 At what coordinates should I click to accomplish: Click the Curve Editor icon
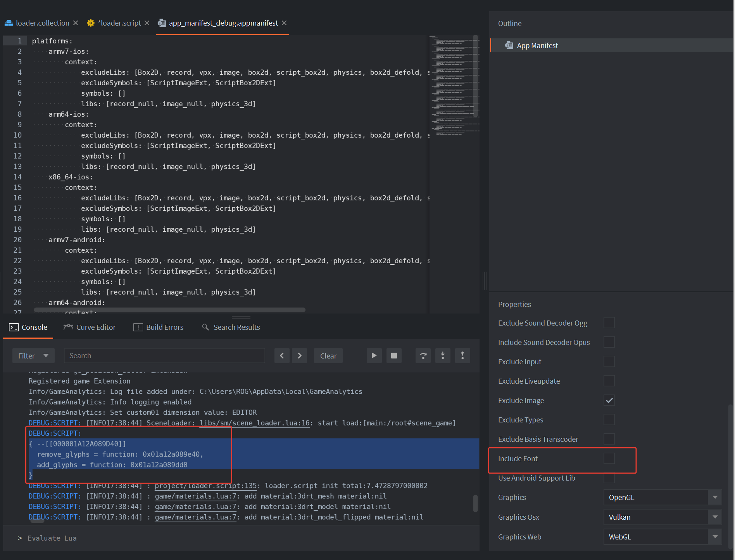click(68, 327)
